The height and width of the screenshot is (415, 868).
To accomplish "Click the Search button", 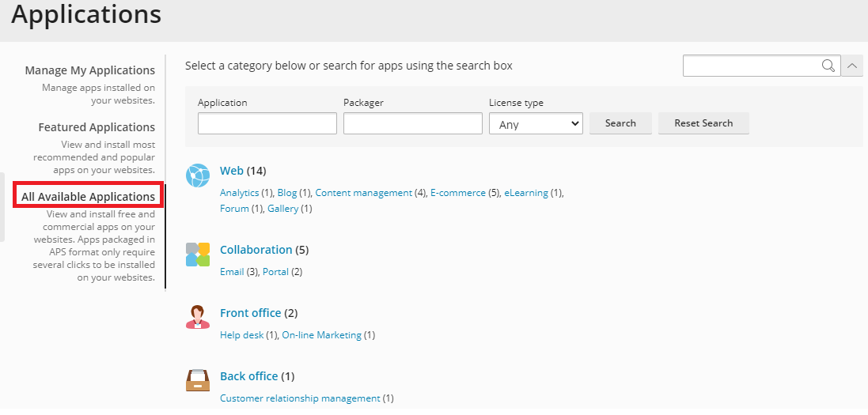I will [x=620, y=123].
